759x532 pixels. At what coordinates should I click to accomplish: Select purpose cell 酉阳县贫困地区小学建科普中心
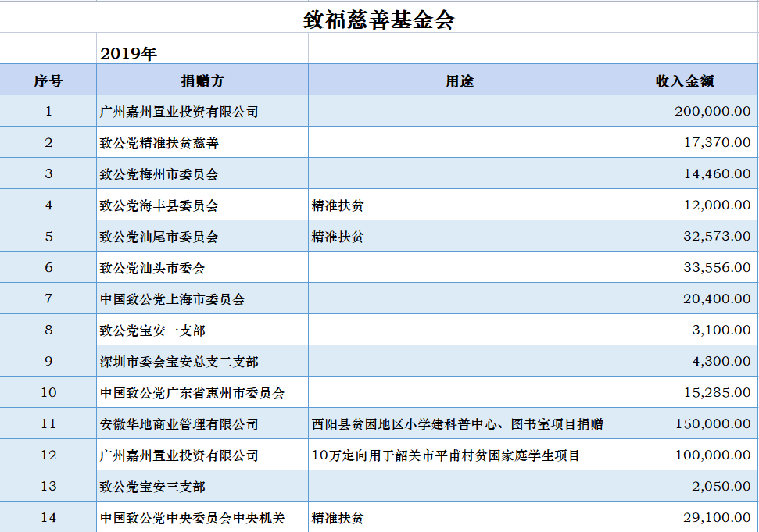tap(459, 423)
